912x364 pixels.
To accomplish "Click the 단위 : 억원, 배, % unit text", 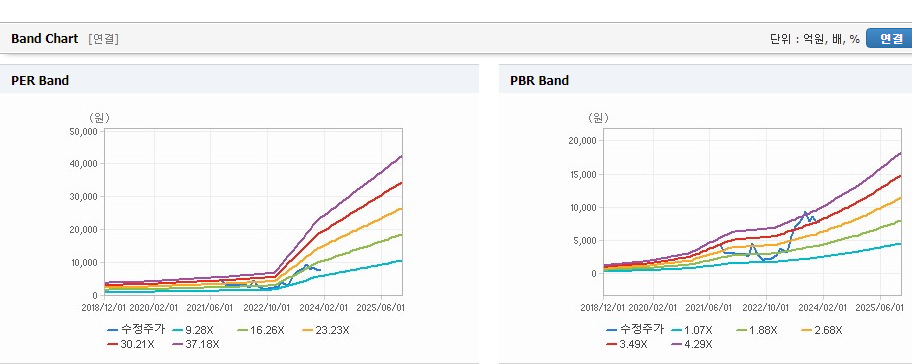I will tap(814, 39).
